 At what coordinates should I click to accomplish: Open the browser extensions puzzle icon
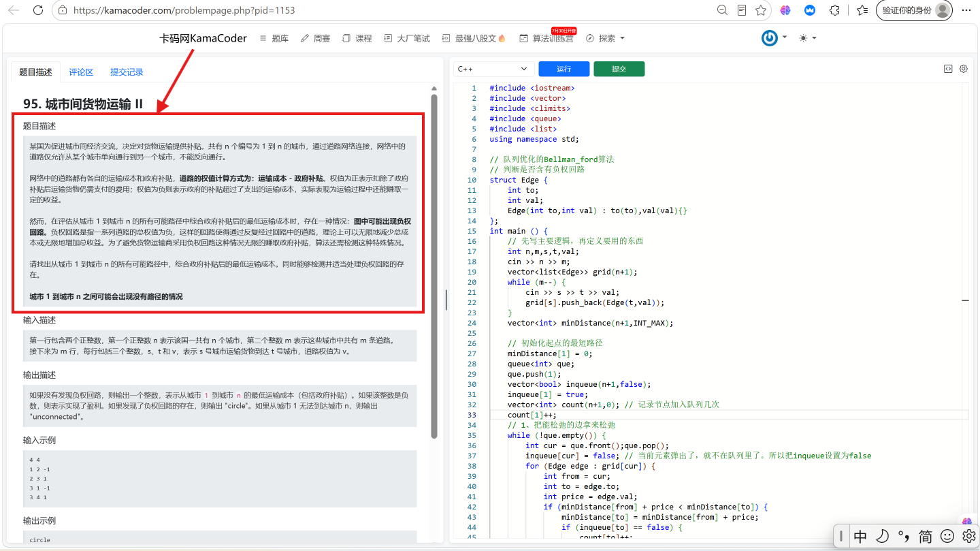834,10
